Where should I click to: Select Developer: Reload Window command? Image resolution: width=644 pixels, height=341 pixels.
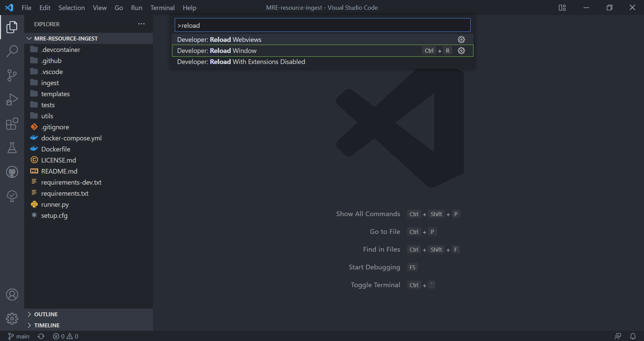tap(322, 51)
